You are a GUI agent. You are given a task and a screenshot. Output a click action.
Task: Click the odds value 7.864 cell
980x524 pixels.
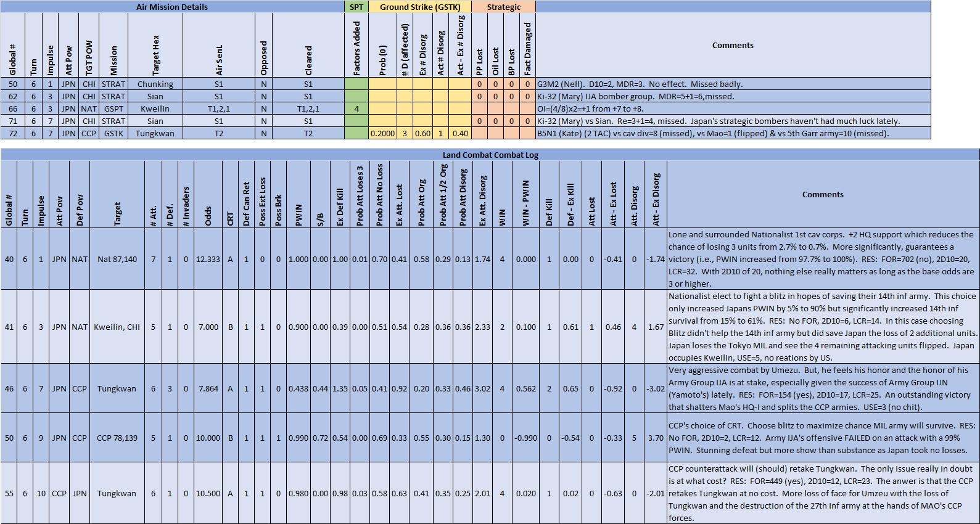coord(208,388)
